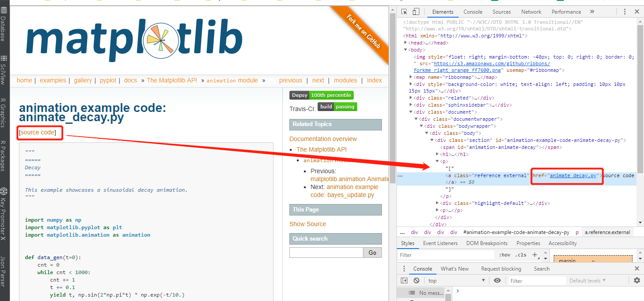This screenshot has height=301, width=644.
Task: Expand the div class related node
Action: click(411, 98)
